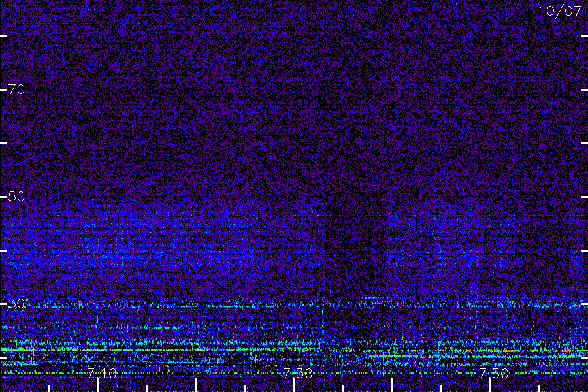
Task: Click the 10/07 date label
Action: [x=559, y=11]
